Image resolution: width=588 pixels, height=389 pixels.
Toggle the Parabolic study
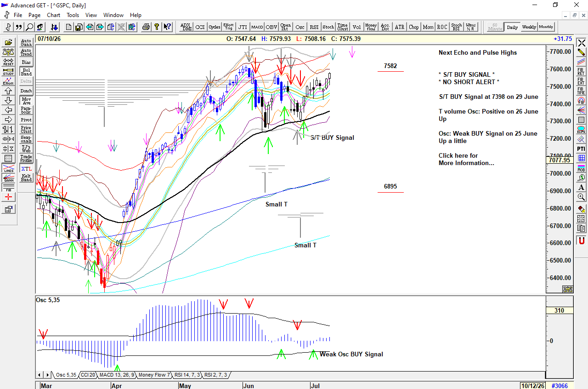[26, 110]
